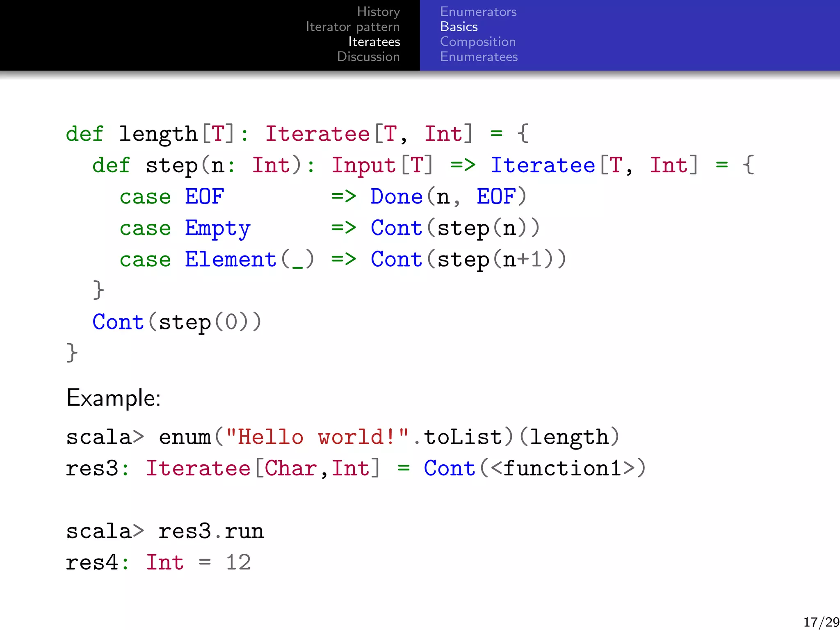Go to the Discussion section
This screenshot has height=630, width=840.
coord(368,57)
